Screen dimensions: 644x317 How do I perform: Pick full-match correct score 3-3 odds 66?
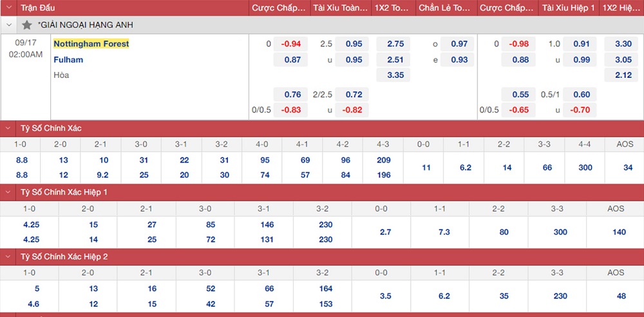547,168
